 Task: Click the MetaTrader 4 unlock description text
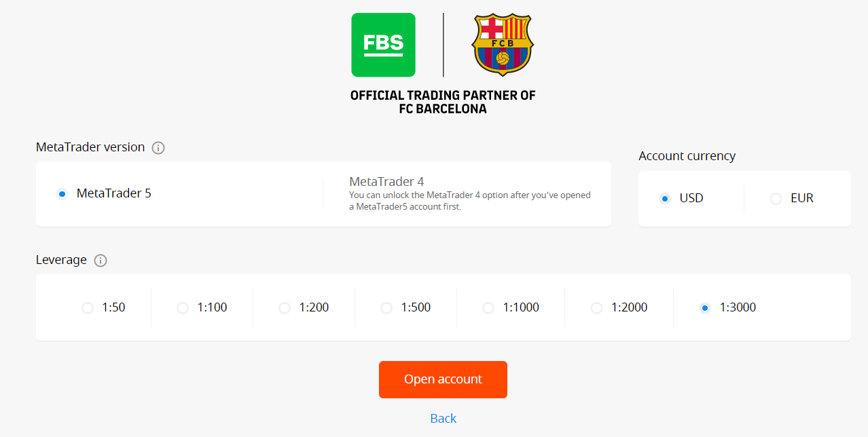[469, 200]
